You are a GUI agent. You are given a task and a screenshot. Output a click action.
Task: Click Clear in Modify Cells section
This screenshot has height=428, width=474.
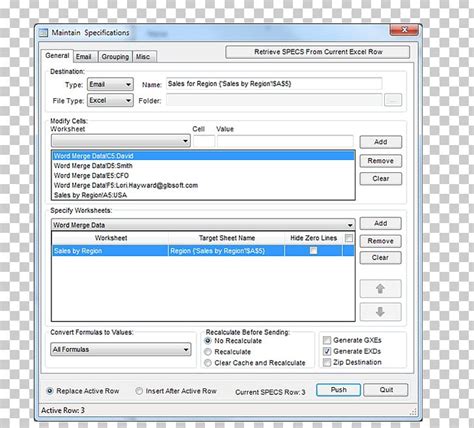(381, 179)
